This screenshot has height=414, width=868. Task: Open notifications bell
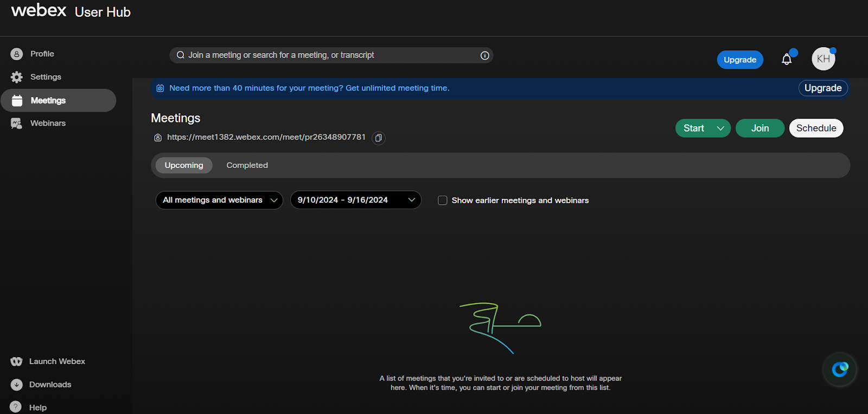pyautogui.click(x=787, y=59)
